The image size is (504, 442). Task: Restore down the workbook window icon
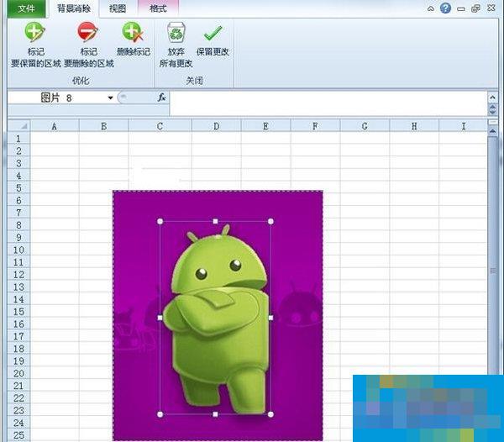pos(475,8)
